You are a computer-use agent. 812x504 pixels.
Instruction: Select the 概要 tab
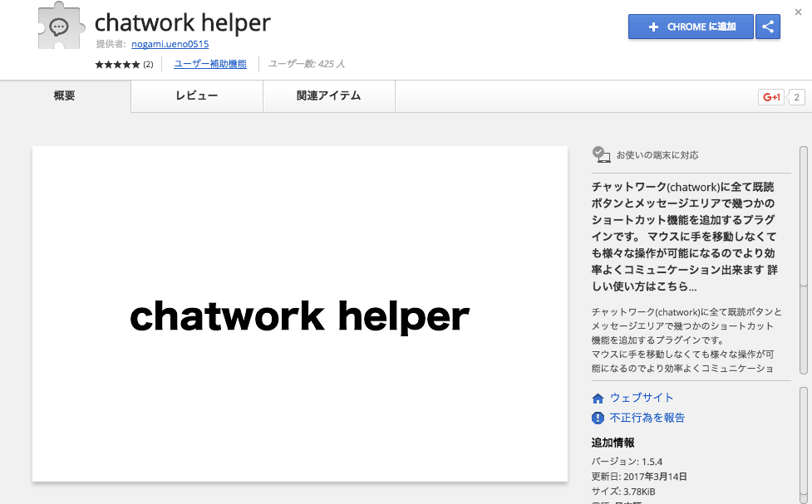65,95
